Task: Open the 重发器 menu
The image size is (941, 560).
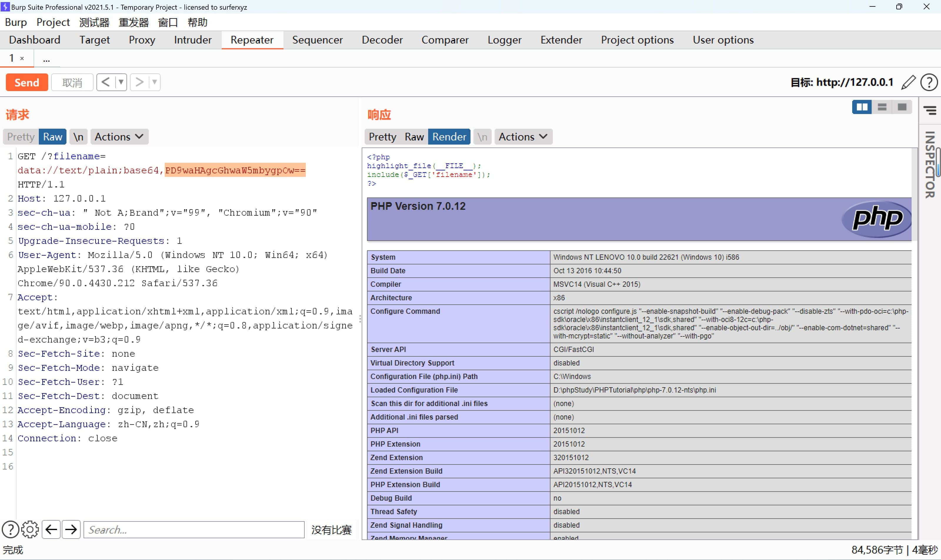Action: [x=134, y=22]
